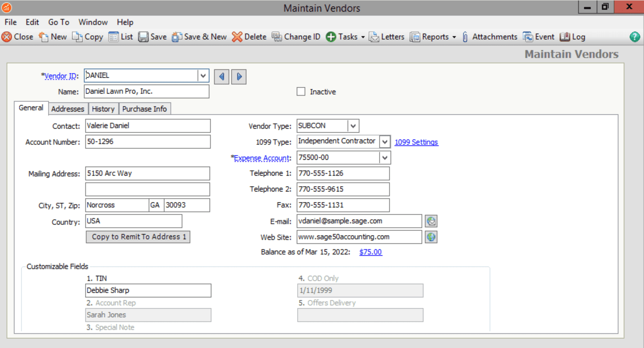The image size is (644, 348).
Task: Create a New vendor record
Action: (x=52, y=37)
